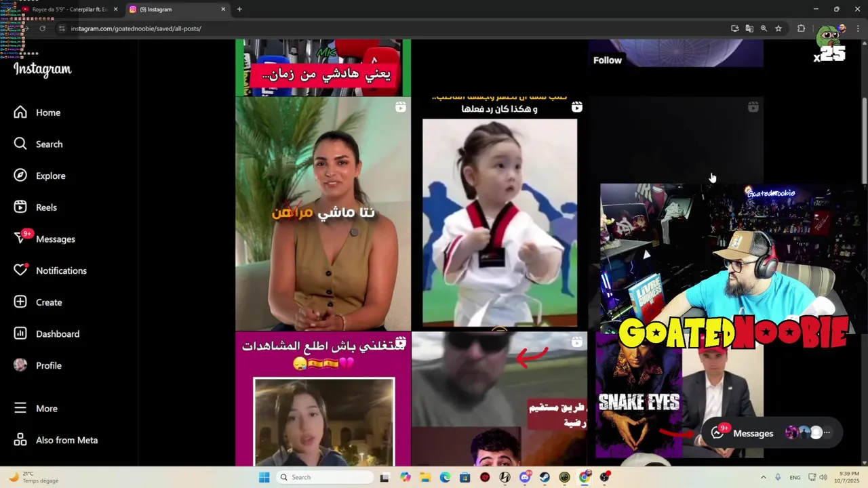Open saved reel with pink Arabic caption
Screen dimensions: 868x488
[323, 399]
